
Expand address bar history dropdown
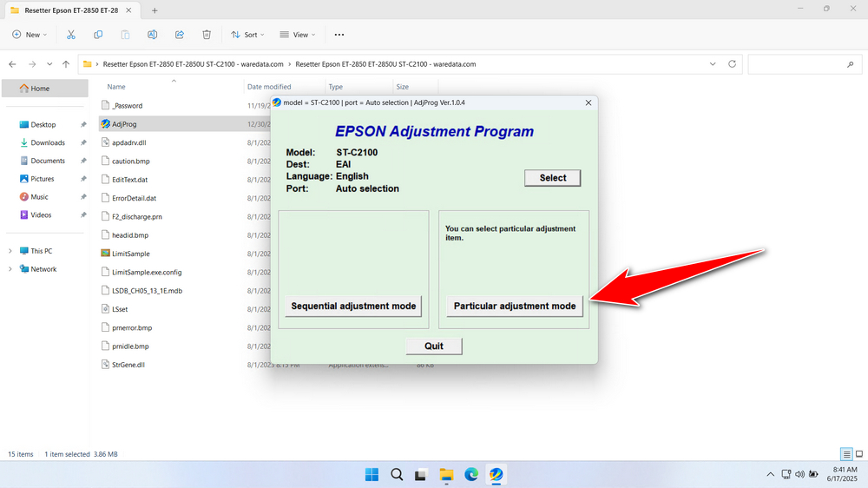713,64
